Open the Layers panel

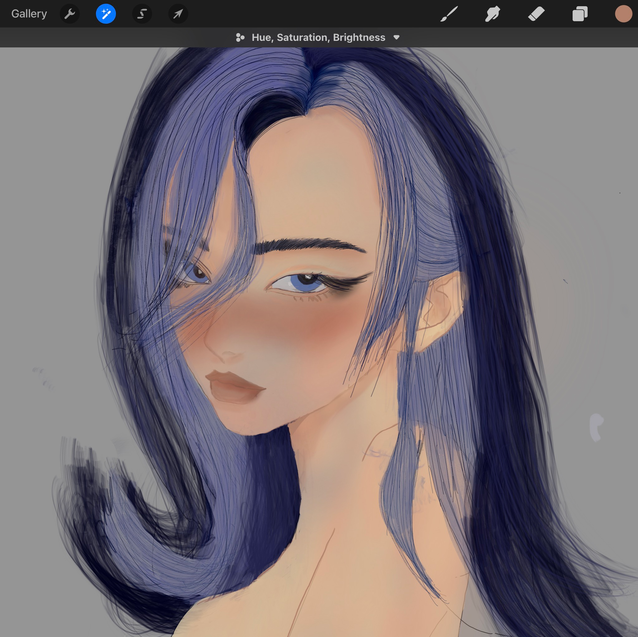[x=580, y=14]
